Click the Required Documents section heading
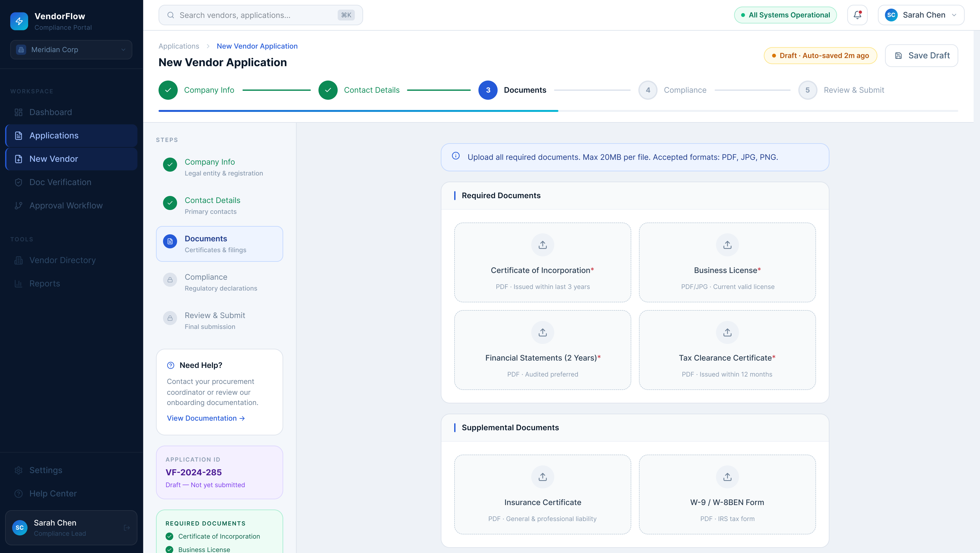Screen dimensions: 980x553 tap(501, 196)
